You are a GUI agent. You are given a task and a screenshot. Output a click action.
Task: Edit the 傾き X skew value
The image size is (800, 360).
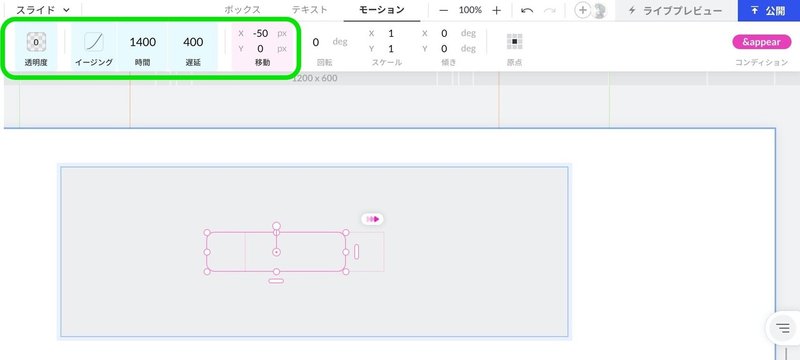(x=444, y=34)
